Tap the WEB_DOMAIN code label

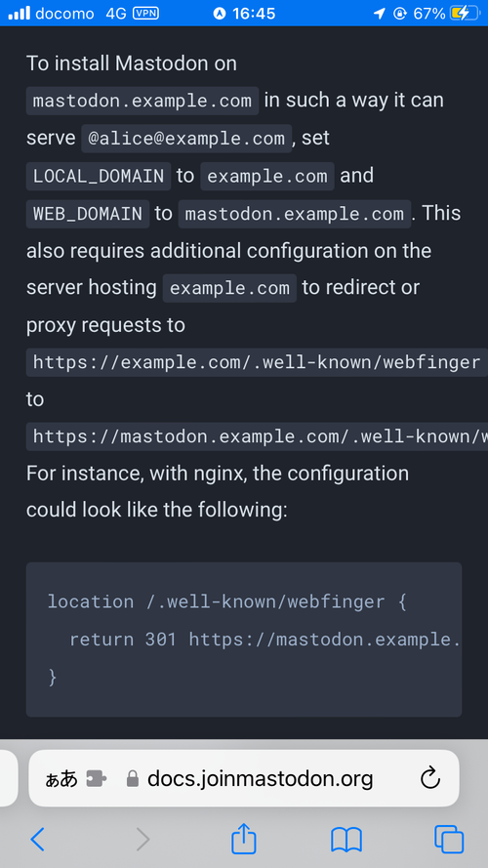(88, 214)
